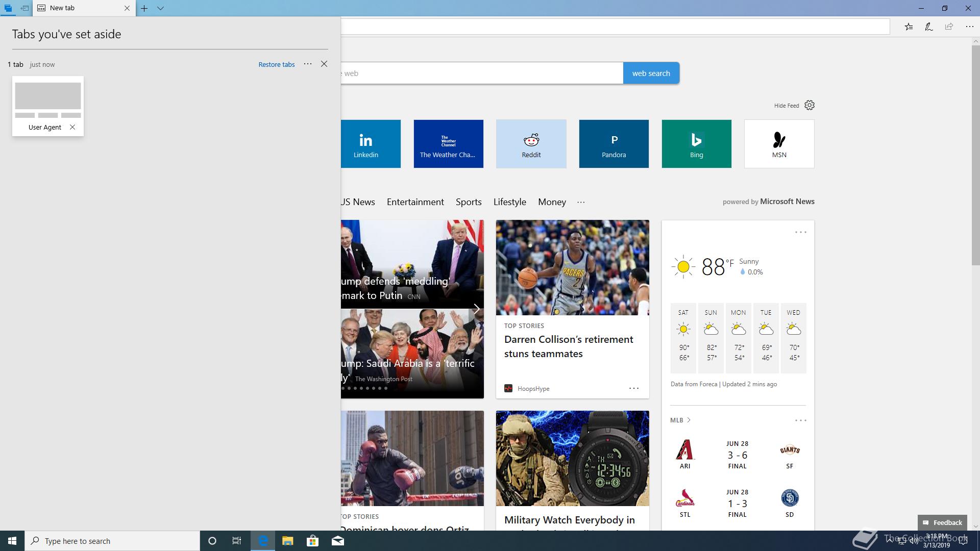The height and width of the screenshot is (551, 980).
Task: Expand the MLB section chevron
Action: click(689, 420)
